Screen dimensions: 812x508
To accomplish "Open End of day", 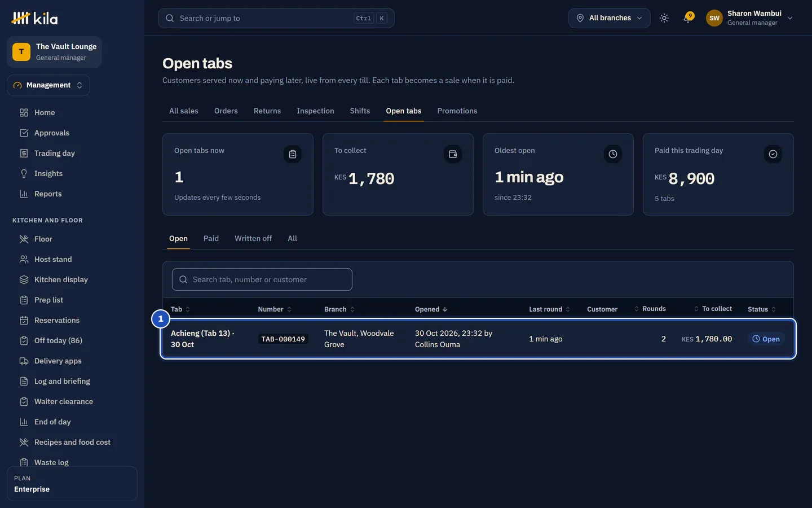I will tap(52, 422).
